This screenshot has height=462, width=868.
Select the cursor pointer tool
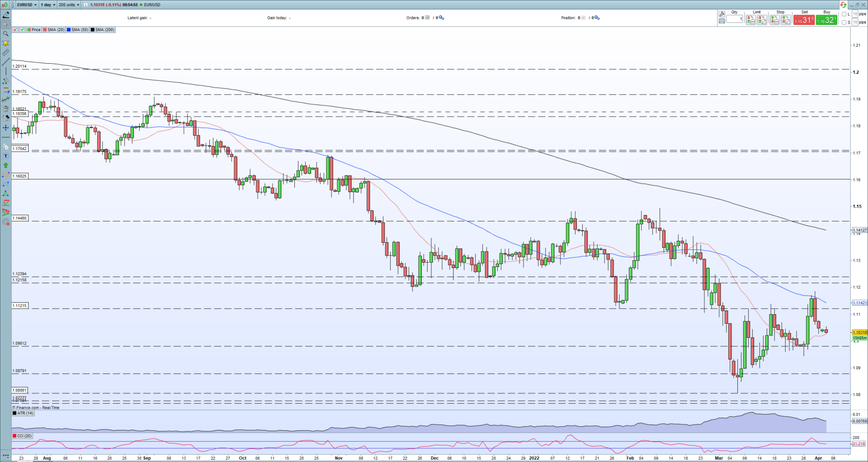click(6, 24)
